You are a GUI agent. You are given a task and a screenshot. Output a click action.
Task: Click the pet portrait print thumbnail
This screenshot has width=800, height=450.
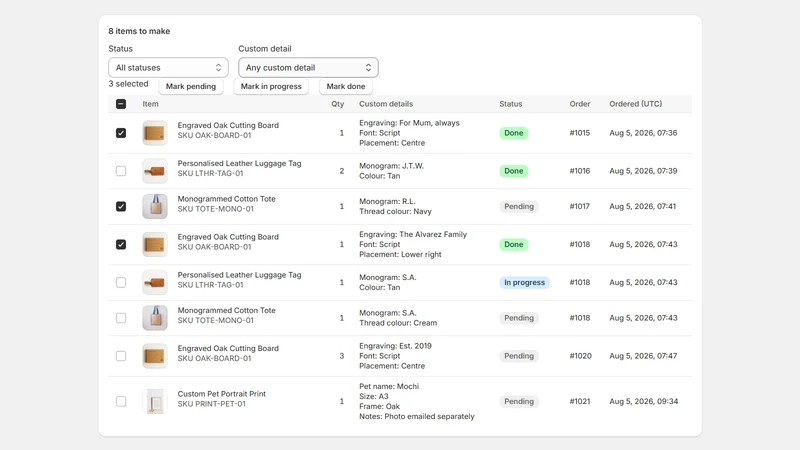[155, 402]
